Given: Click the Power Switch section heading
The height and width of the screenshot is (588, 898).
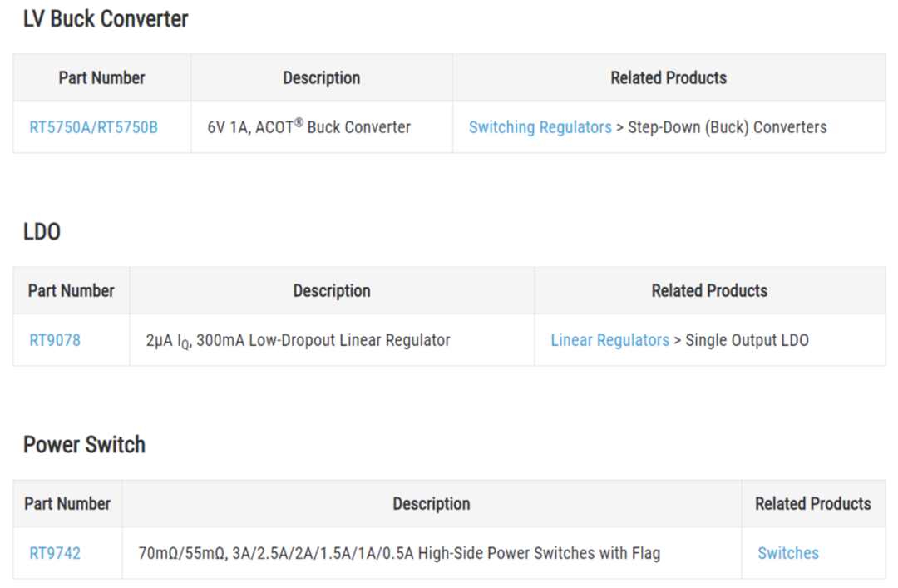Looking at the screenshot, I should [84, 445].
